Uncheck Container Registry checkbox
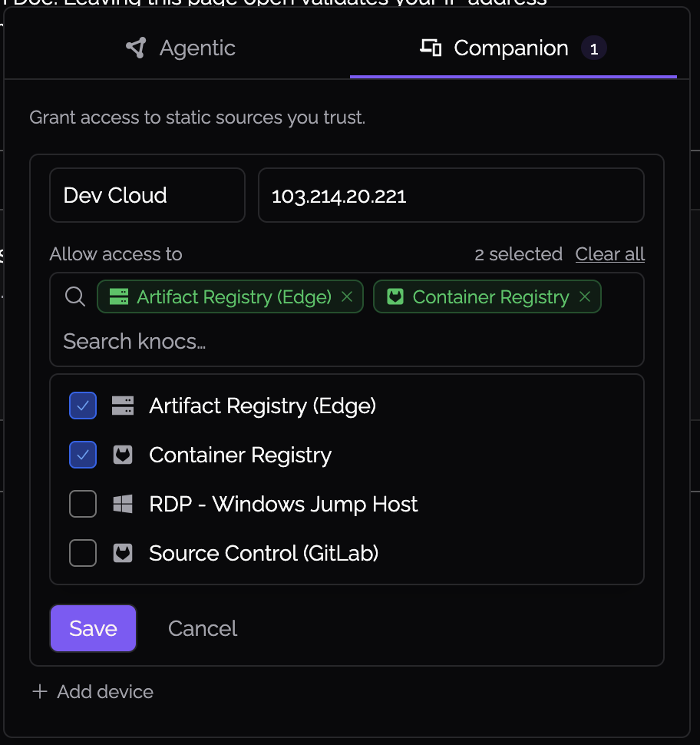The image size is (700, 745). (x=83, y=455)
